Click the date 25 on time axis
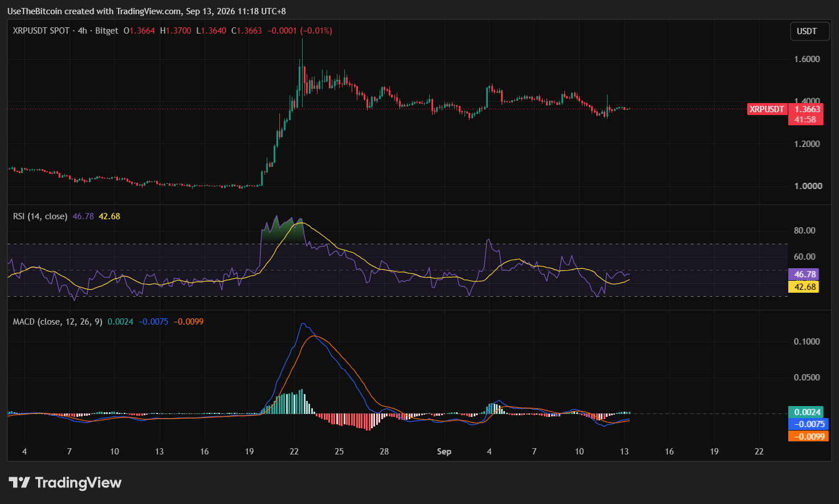Image resolution: width=839 pixels, height=504 pixels. [x=339, y=452]
